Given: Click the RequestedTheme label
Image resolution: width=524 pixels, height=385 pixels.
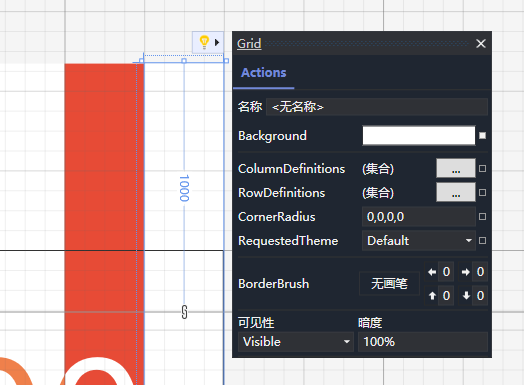Looking at the screenshot, I should point(288,241).
